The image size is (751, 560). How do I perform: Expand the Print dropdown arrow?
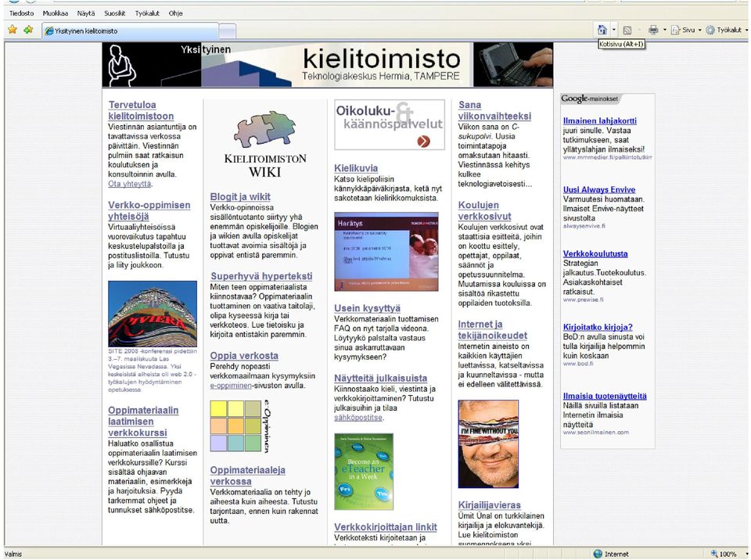pyautogui.click(x=665, y=31)
